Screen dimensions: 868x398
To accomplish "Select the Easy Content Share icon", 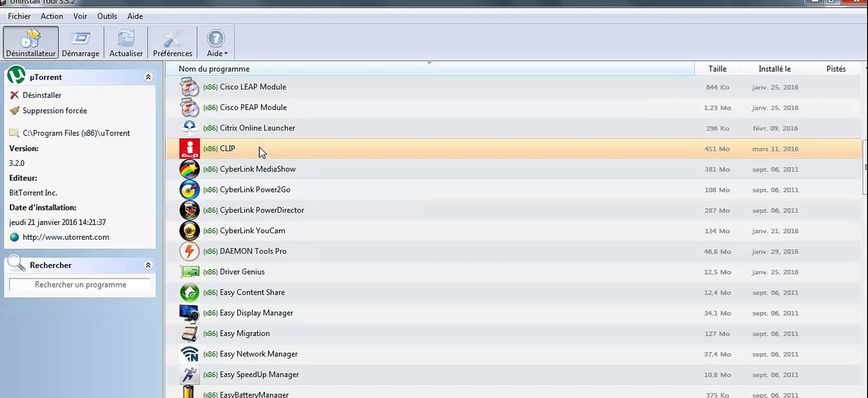I will (189, 292).
